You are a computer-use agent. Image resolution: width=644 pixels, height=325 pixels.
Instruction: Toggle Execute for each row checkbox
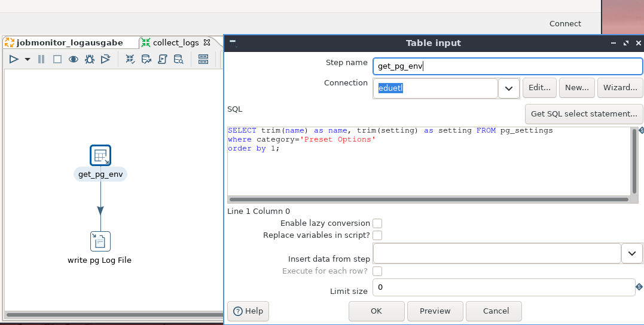377,271
